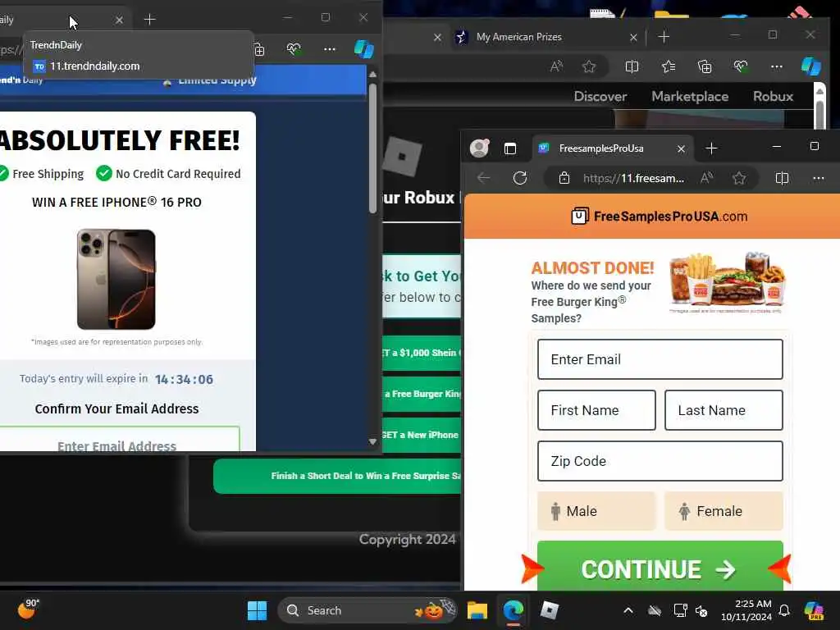Open new tab in FreesamplesProUsa window
The height and width of the screenshot is (630, 840).
coord(711,148)
